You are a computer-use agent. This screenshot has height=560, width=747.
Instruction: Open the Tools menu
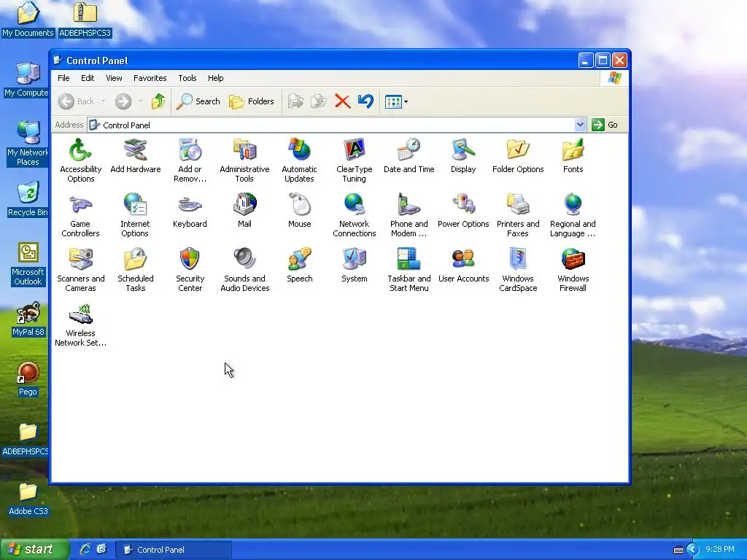pyautogui.click(x=187, y=78)
